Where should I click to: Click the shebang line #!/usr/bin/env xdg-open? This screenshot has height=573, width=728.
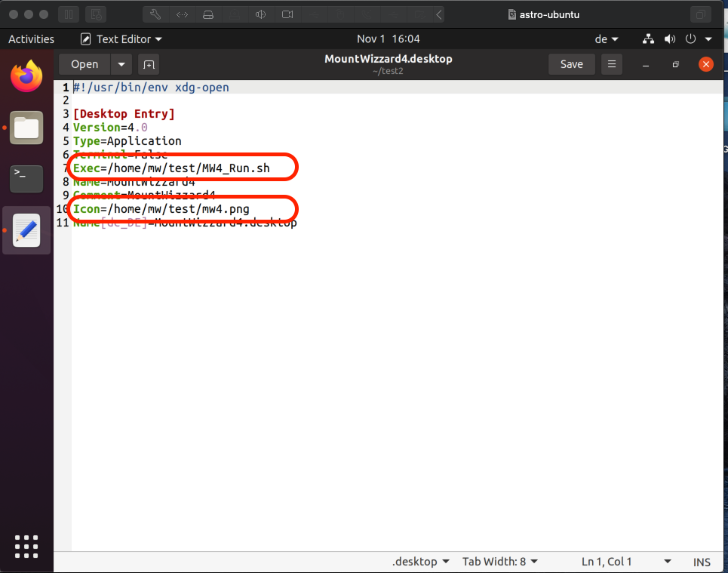[151, 88]
